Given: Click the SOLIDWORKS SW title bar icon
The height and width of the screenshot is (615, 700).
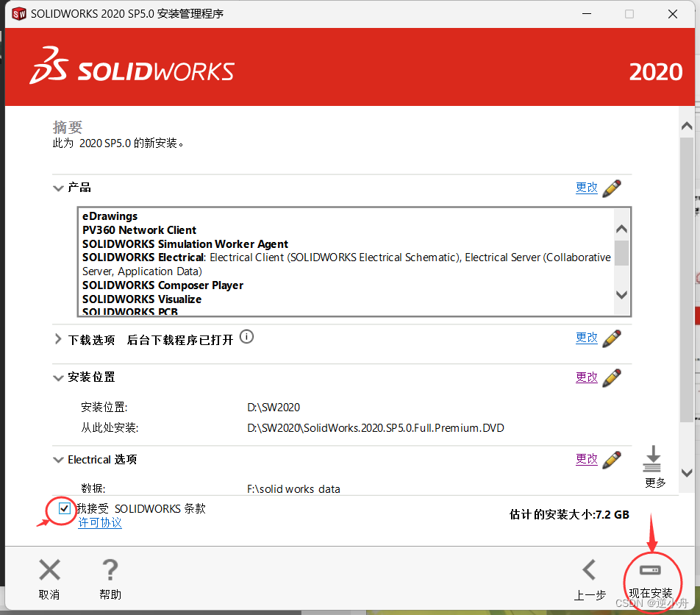Looking at the screenshot, I should (x=19, y=14).
